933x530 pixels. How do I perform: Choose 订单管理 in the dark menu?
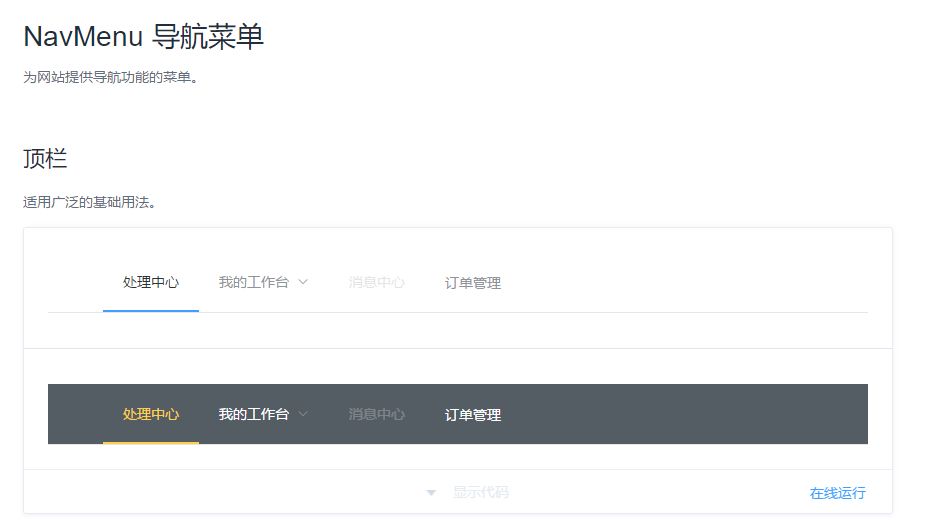pyautogui.click(x=472, y=415)
